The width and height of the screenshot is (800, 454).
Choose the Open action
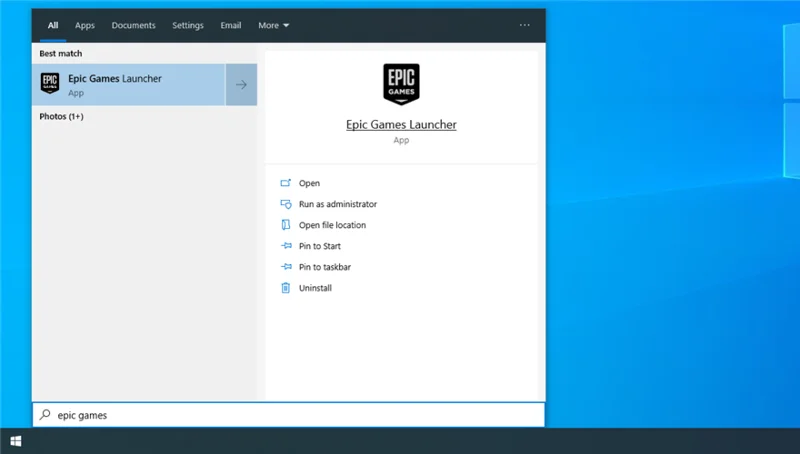pyautogui.click(x=309, y=183)
